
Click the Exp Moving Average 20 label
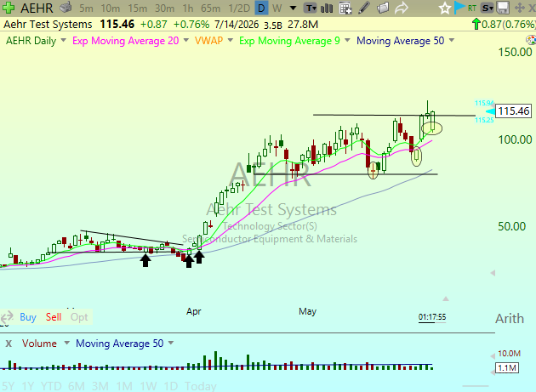(125, 41)
